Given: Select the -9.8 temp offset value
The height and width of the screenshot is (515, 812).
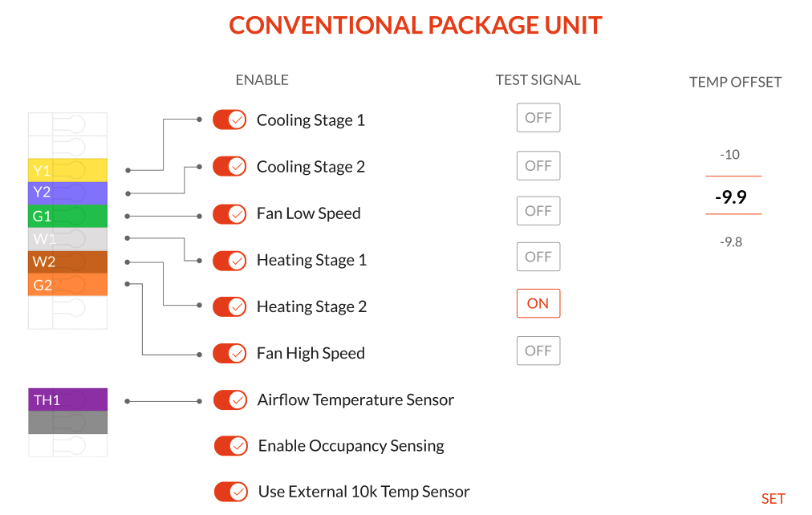Looking at the screenshot, I should [731, 241].
